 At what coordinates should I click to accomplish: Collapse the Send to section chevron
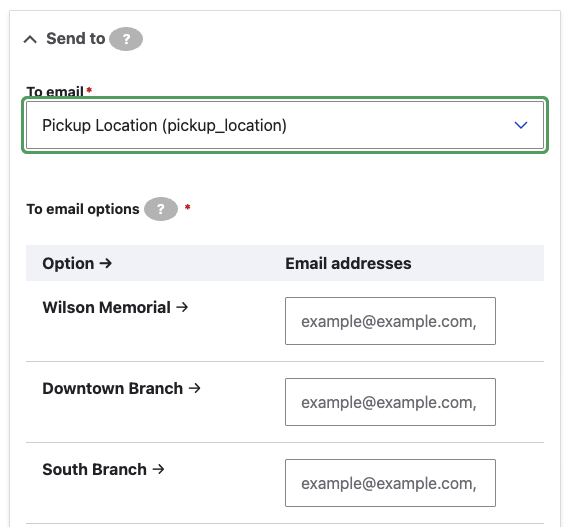click(30, 39)
